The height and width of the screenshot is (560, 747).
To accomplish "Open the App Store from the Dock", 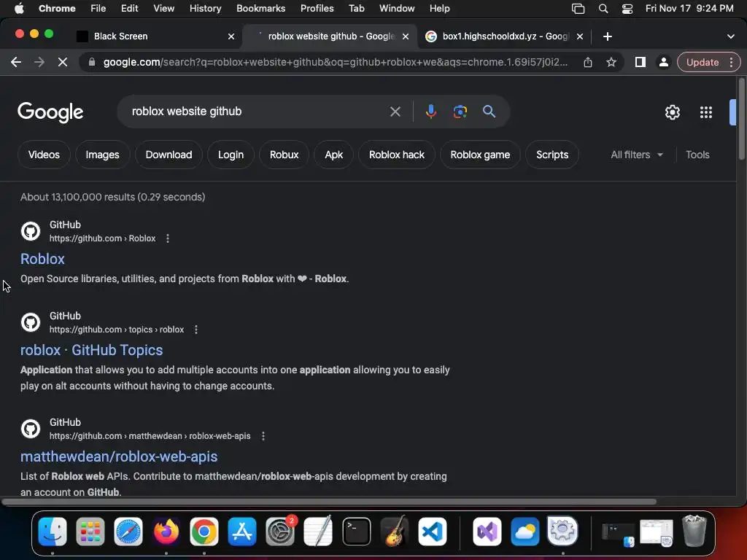I will (x=242, y=532).
